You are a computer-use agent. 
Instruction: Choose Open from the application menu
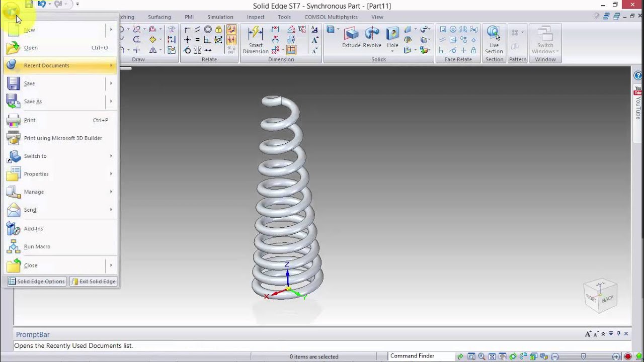click(60, 48)
